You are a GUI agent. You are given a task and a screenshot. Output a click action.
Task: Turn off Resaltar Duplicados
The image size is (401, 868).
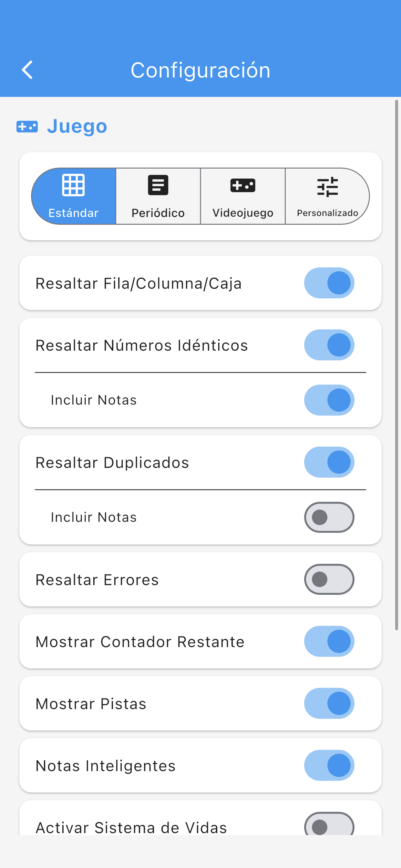329,462
